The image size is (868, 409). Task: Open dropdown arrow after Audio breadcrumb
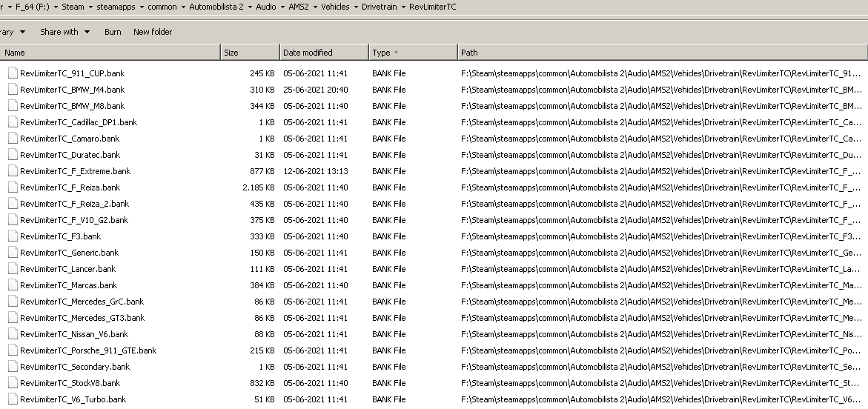[282, 7]
